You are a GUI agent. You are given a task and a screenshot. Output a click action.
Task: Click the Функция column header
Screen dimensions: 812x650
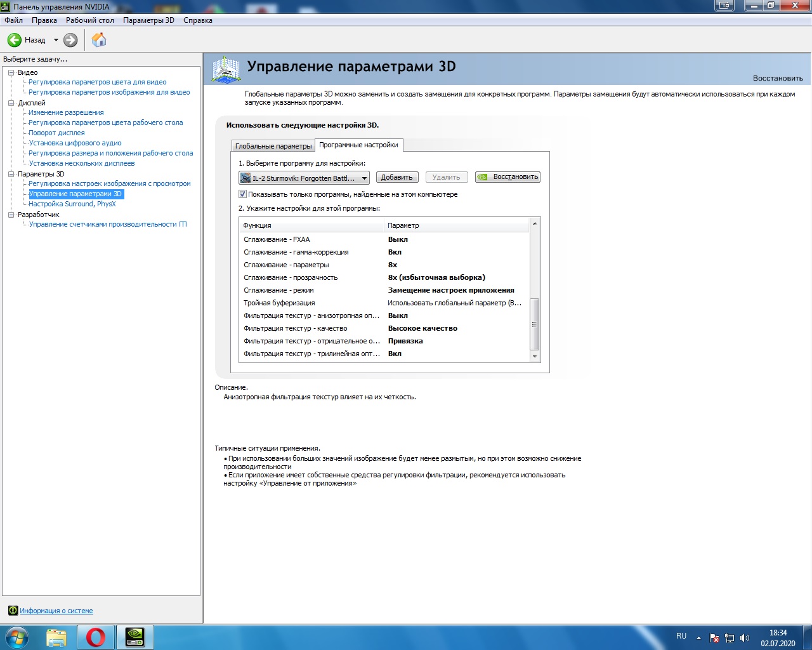point(312,225)
